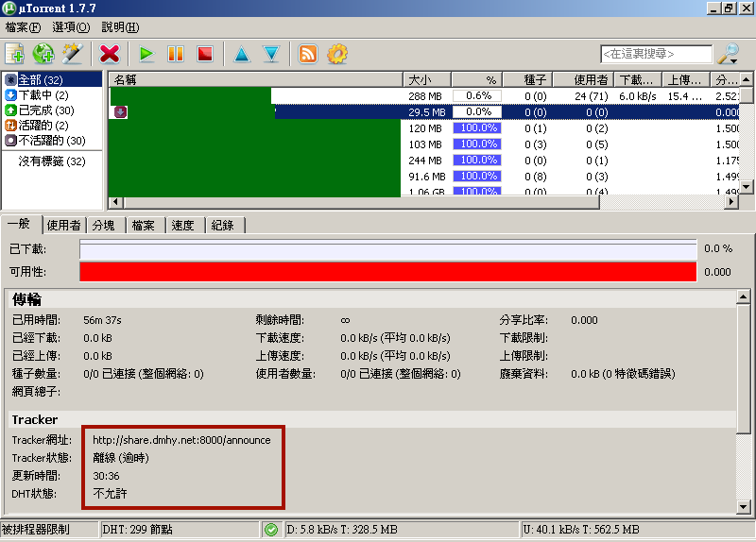Click torrent list scroll down arrow

[x=746, y=187]
